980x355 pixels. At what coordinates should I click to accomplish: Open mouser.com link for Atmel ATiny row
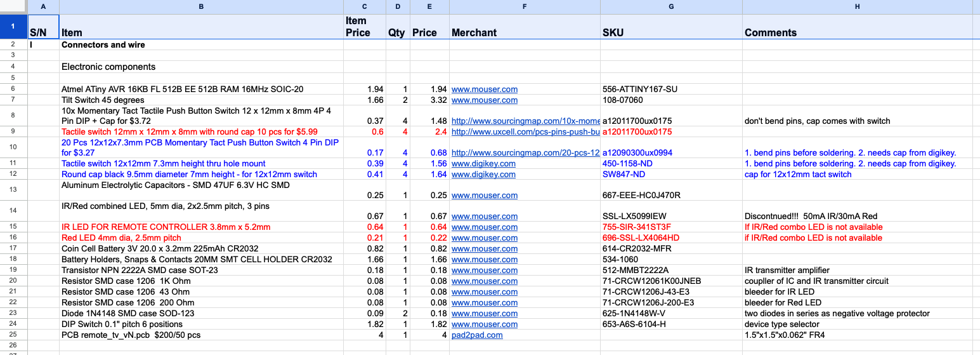pyautogui.click(x=485, y=90)
